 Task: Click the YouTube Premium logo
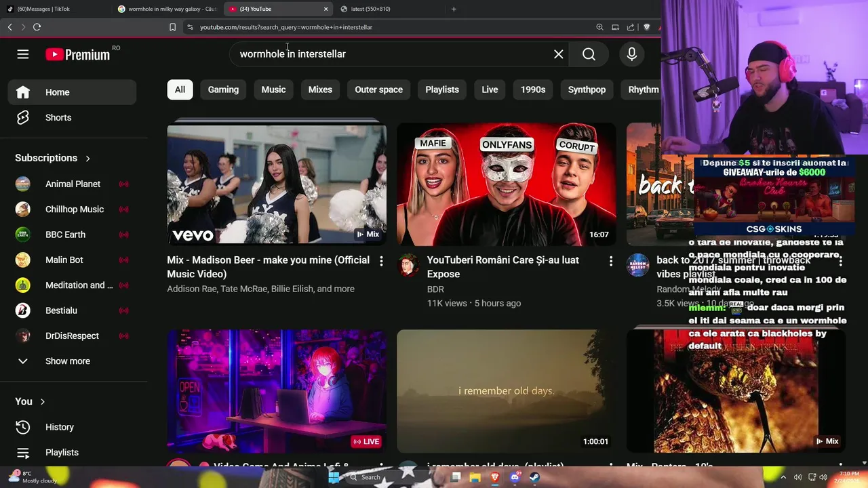click(78, 55)
